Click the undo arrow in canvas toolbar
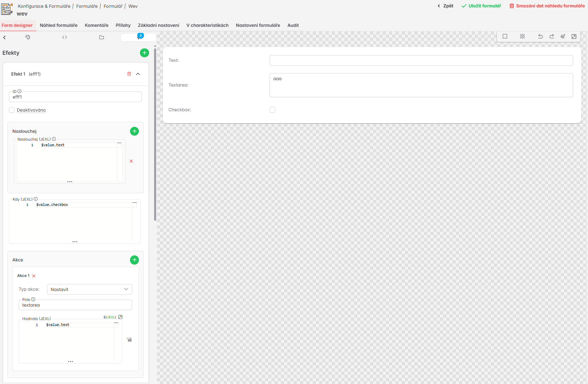The height and width of the screenshot is (384, 588). pyautogui.click(x=540, y=36)
